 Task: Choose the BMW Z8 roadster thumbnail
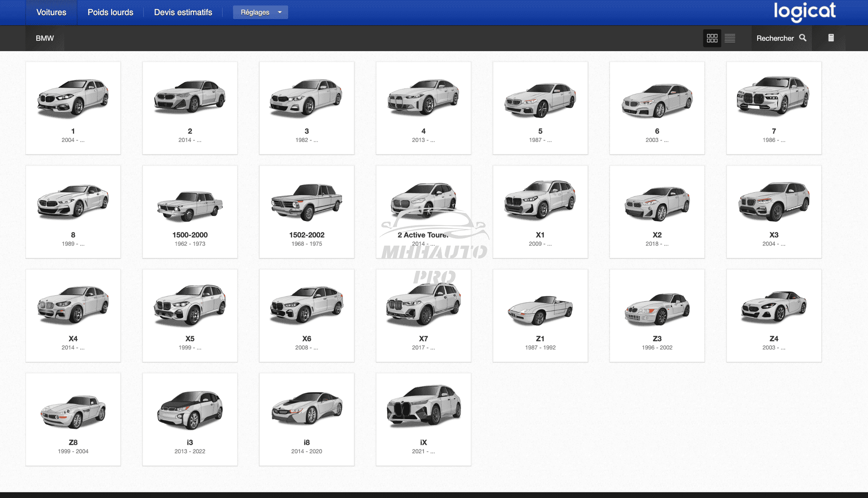click(73, 411)
